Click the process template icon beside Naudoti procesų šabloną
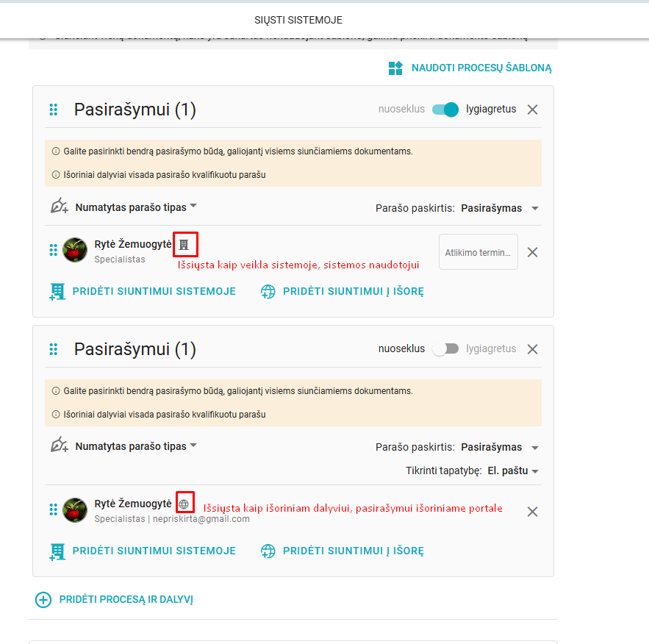The width and height of the screenshot is (649, 644). point(395,68)
